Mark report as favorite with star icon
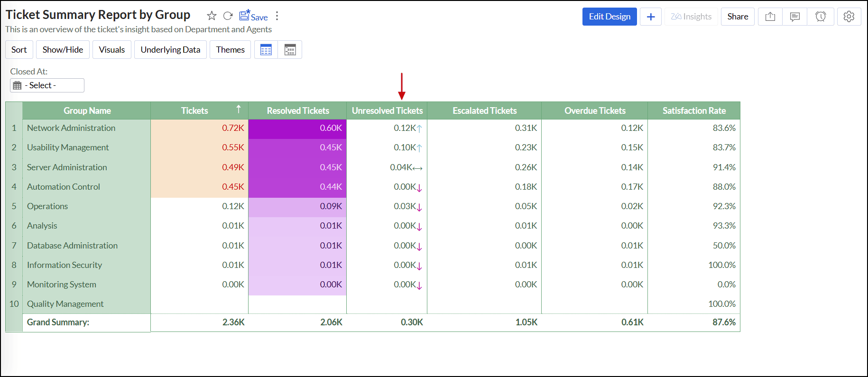This screenshot has height=377, width=868. point(212,16)
